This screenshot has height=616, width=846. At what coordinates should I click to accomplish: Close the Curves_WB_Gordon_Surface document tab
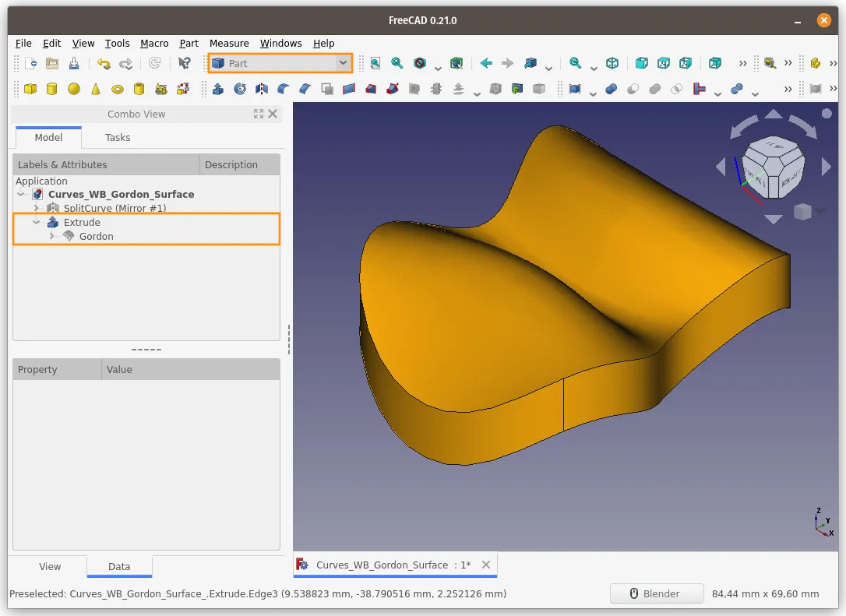[486, 565]
